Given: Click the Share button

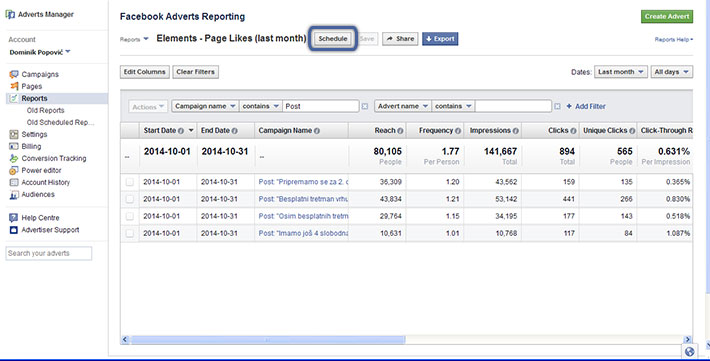Looking at the screenshot, I should click(x=400, y=39).
